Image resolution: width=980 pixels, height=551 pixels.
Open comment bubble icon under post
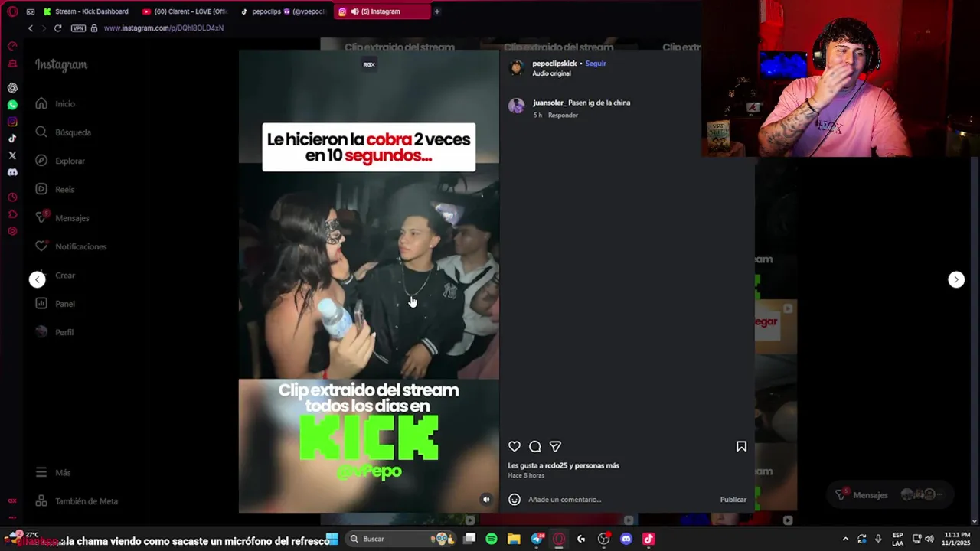pyautogui.click(x=535, y=446)
